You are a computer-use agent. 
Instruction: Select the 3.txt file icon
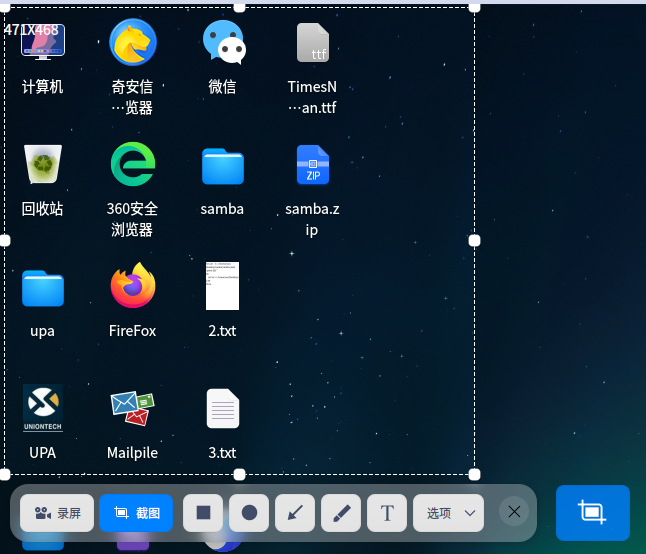(223, 409)
